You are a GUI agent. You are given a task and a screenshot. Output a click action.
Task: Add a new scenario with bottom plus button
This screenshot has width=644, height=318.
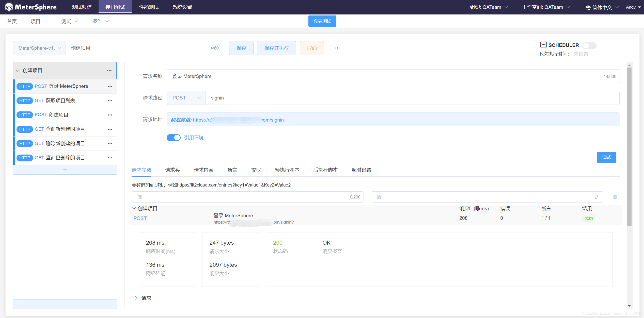[x=65, y=304]
